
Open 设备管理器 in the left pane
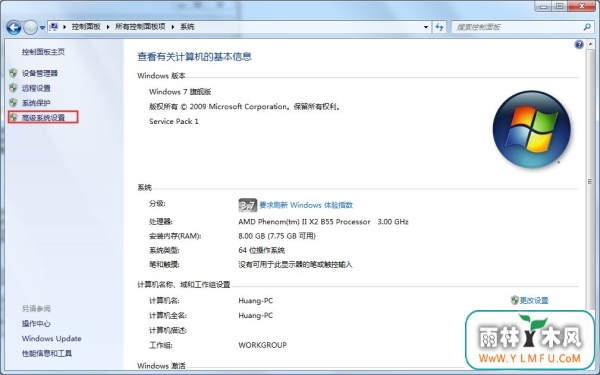point(40,73)
